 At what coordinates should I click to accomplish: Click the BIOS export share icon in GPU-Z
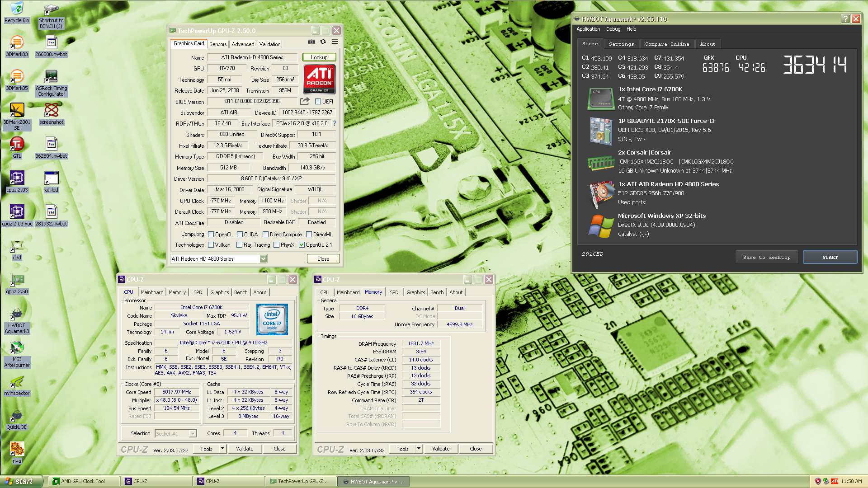pos(305,101)
